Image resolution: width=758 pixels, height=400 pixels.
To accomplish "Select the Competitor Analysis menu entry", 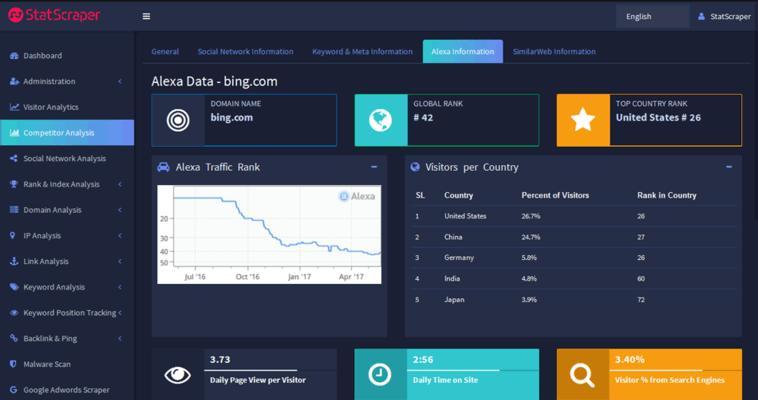I will click(x=67, y=133).
